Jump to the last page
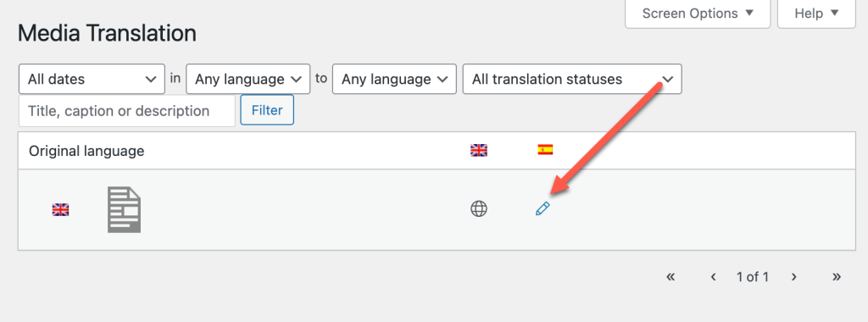Image resolution: width=868 pixels, height=322 pixels. pyautogui.click(x=837, y=276)
